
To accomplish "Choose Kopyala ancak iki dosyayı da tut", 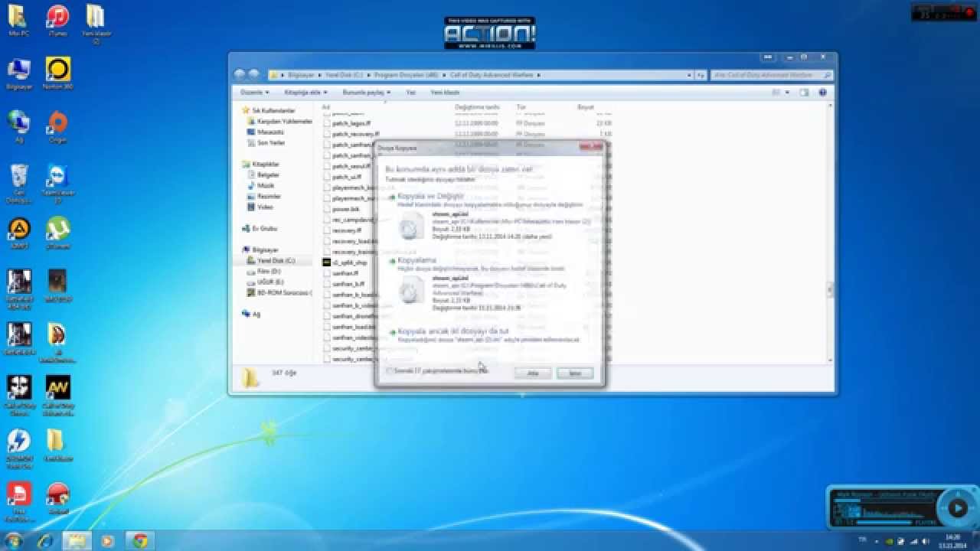I will click(x=490, y=335).
